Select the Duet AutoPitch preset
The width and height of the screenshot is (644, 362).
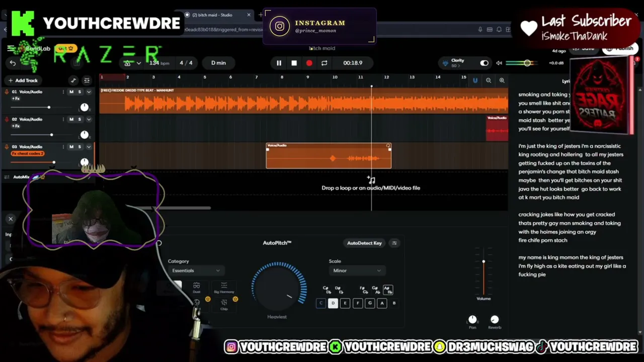[196, 288]
